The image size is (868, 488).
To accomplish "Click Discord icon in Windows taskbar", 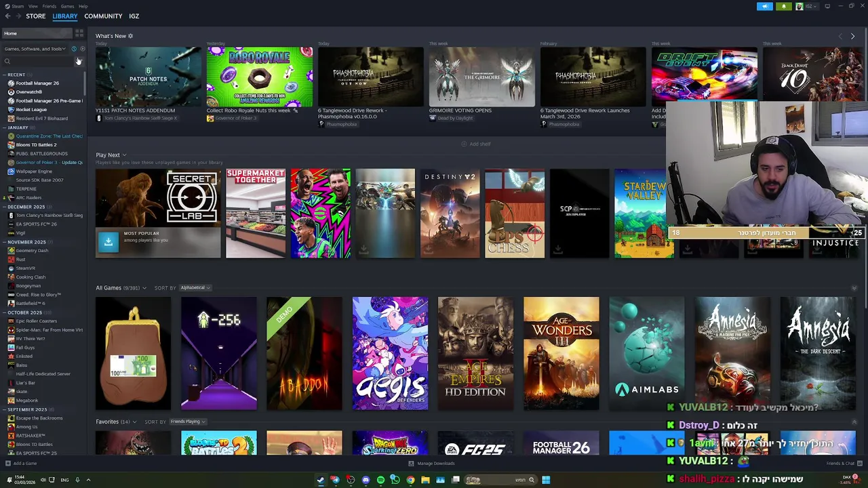I will 366,480.
